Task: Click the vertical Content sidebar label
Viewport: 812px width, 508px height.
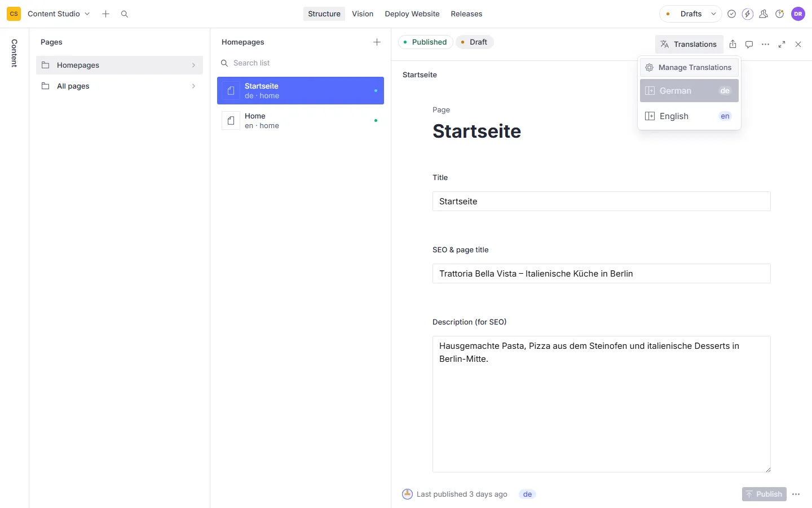Action: (x=14, y=53)
